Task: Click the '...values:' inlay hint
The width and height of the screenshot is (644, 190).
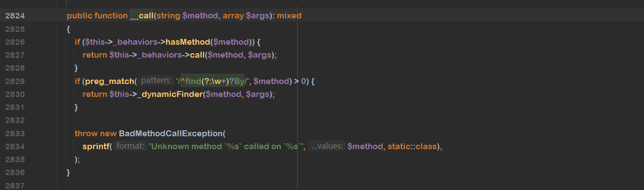Action: [326, 146]
